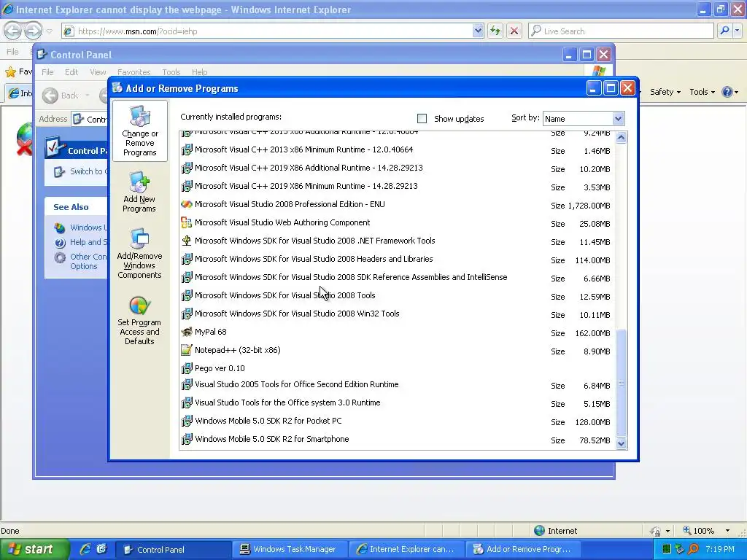Select SDK Reference Assemblies and IntelliSense row
Screen dimensions: 747x560
point(398,277)
